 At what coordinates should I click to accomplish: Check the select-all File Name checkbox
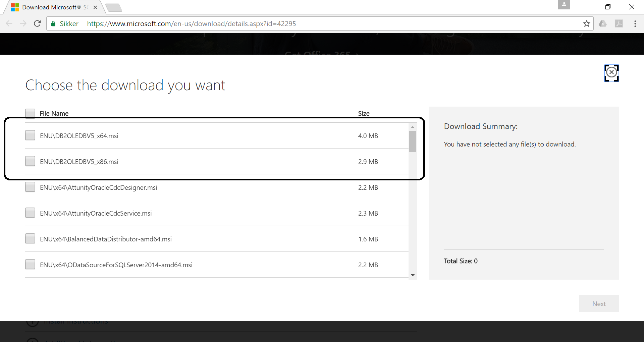30,113
